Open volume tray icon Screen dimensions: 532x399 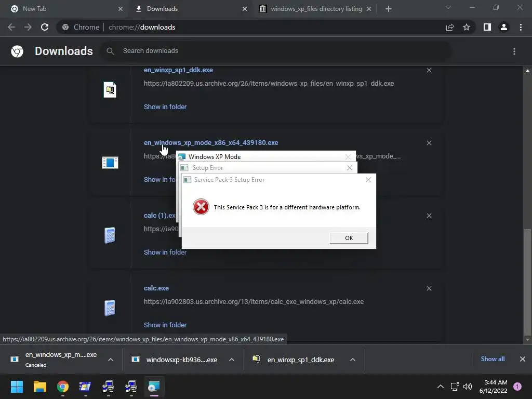468,387
